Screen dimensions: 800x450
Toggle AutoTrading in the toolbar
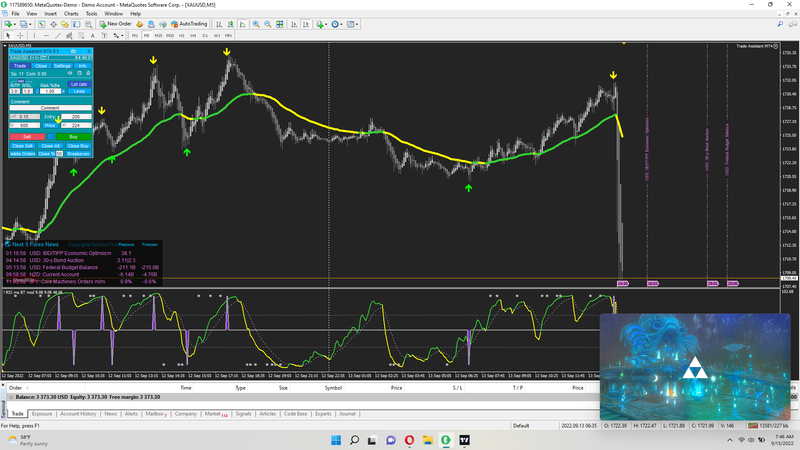[x=190, y=23]
